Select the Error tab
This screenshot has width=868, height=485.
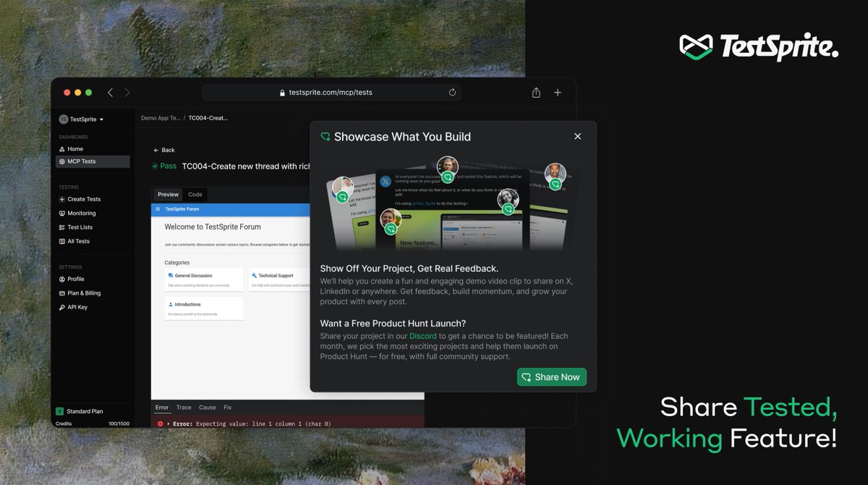(162, 408)
